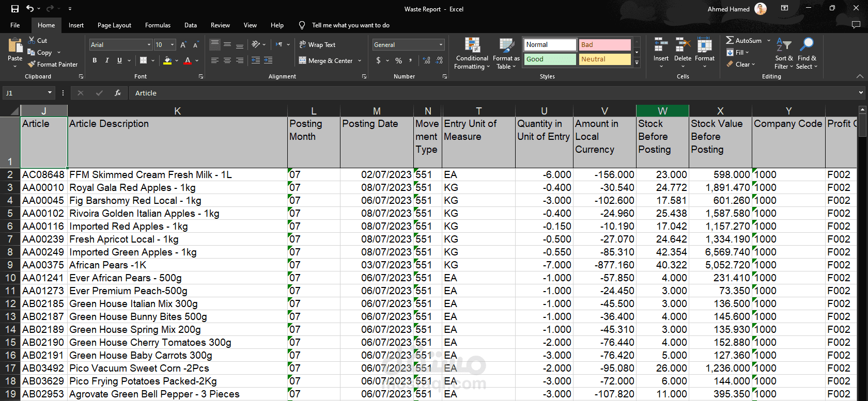Image resolution: width=868 pixels, height=401 pixels.
Task: Click the Insert Function fx icon
Action: [118, 93]
